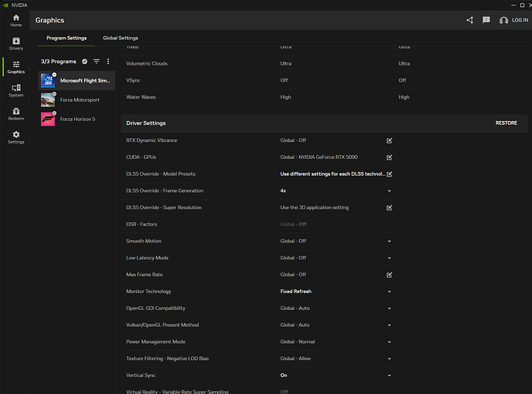Open the Redeem section
The width and height of the screenshot is (532, 394).
pos(16,114)
